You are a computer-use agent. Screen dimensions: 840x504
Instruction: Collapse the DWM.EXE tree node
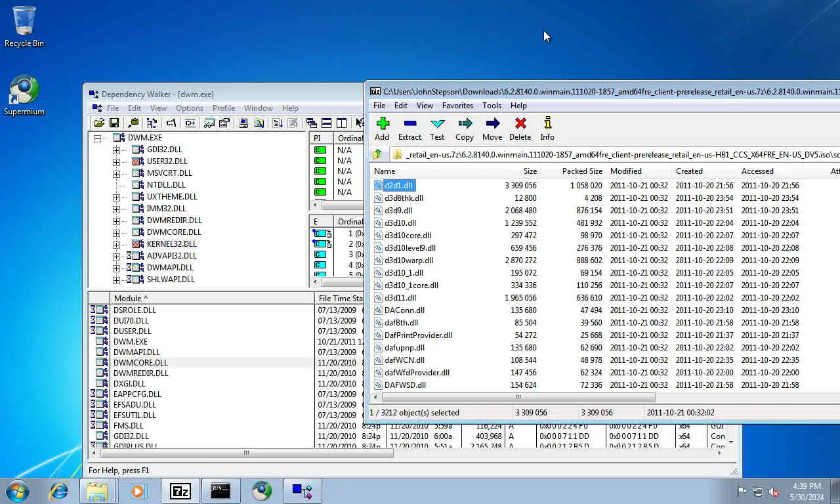pyautogui.click(x=97, y=138)
